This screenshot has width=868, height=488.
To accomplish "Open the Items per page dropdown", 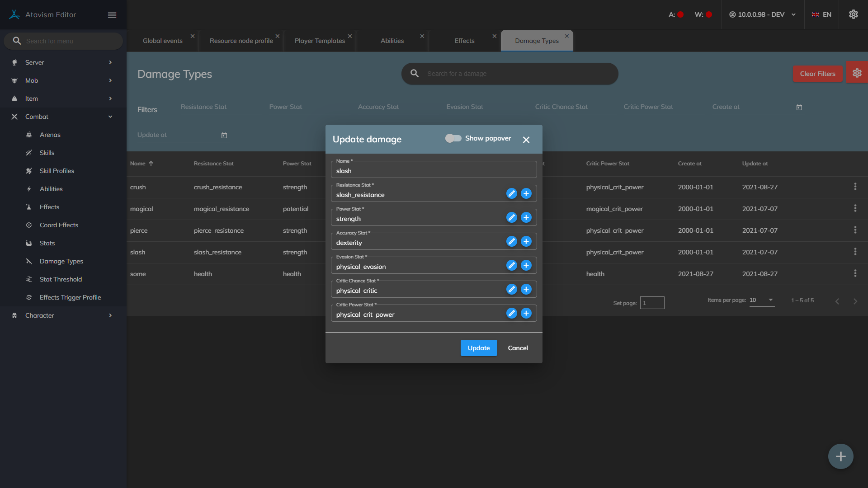I will tap(762, 300).
